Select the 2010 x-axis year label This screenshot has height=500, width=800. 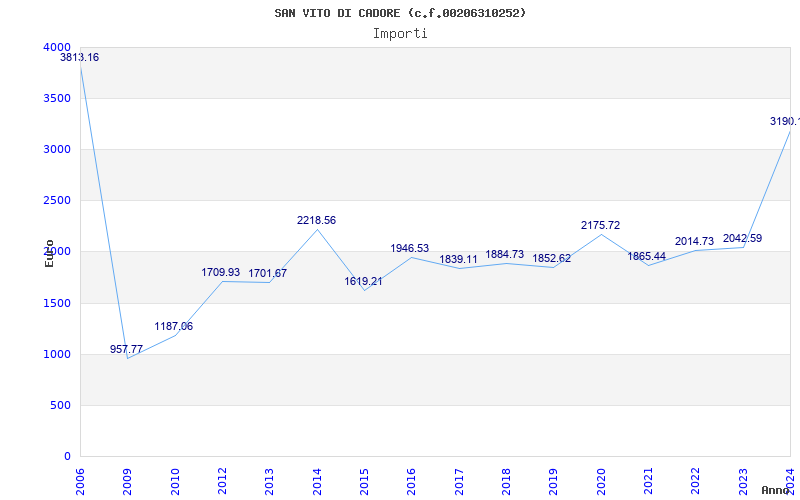click(x=175, y=482)
